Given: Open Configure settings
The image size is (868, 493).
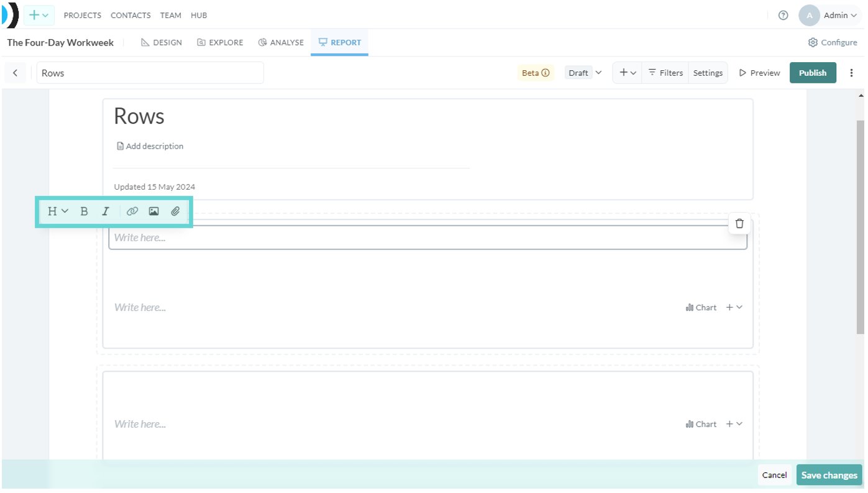Looking at the screenshot, I should [x=833, y=42].
